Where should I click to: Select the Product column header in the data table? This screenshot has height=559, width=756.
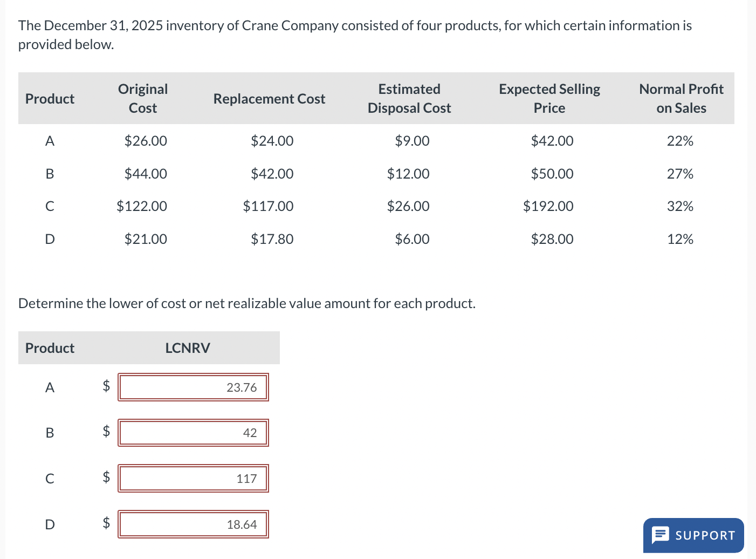click(49, 98)
